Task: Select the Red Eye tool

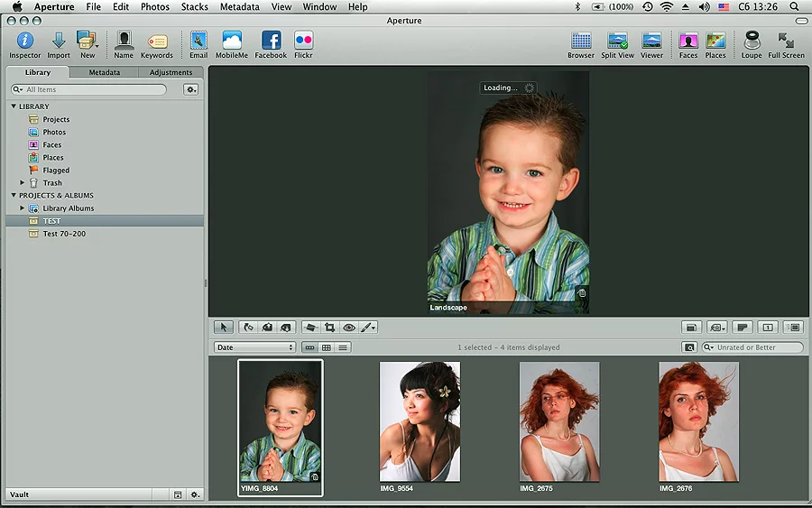Action: coord(349,328)
